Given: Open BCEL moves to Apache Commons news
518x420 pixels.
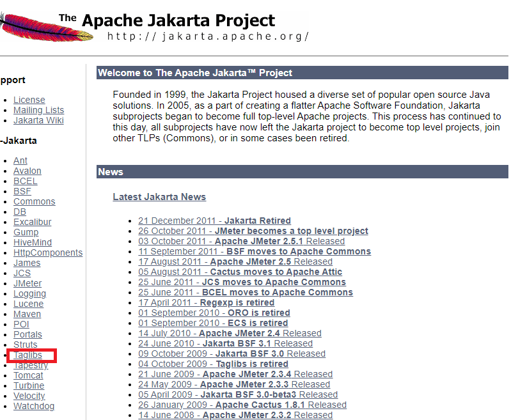Looking at the screenshot, I should (246, 292).
